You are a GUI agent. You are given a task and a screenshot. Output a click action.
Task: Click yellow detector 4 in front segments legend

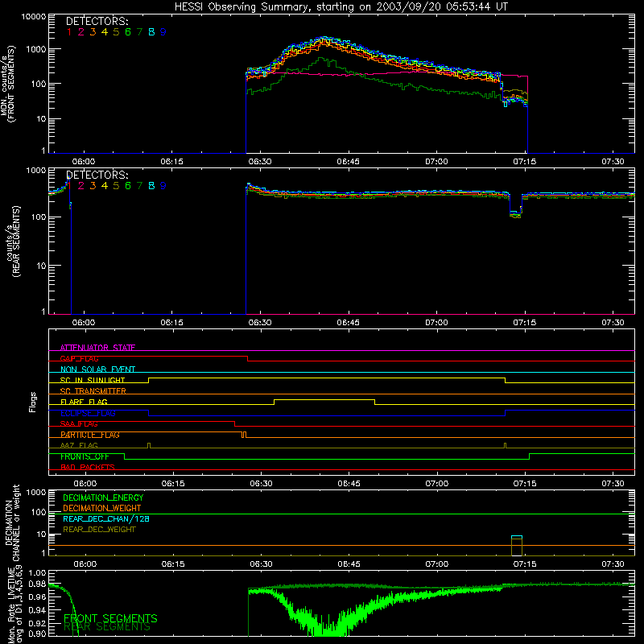(x=105, y=32)
